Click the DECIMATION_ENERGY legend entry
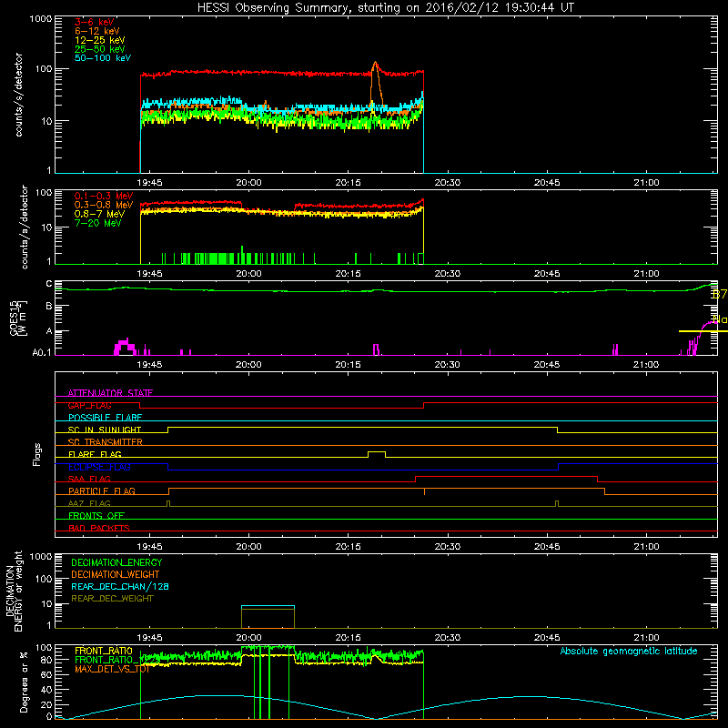This screenshot has width=728, height=728. pyautogui.click(x=116, y=562)
